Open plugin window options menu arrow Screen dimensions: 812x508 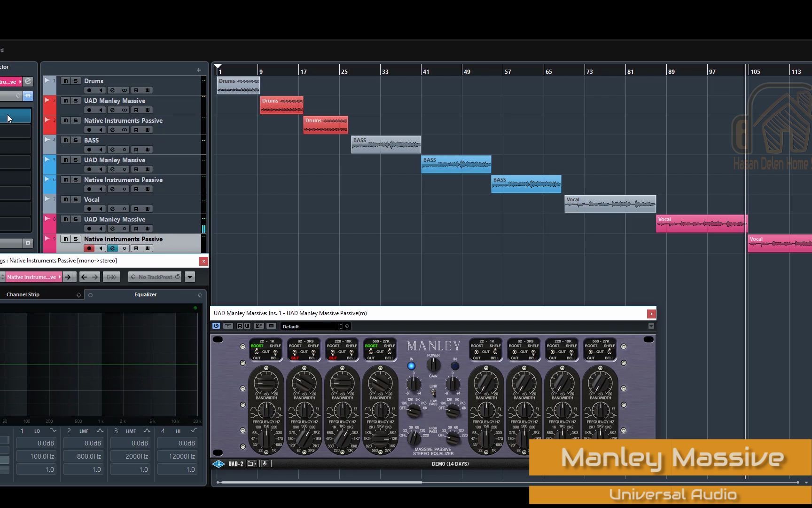(651, 326)
